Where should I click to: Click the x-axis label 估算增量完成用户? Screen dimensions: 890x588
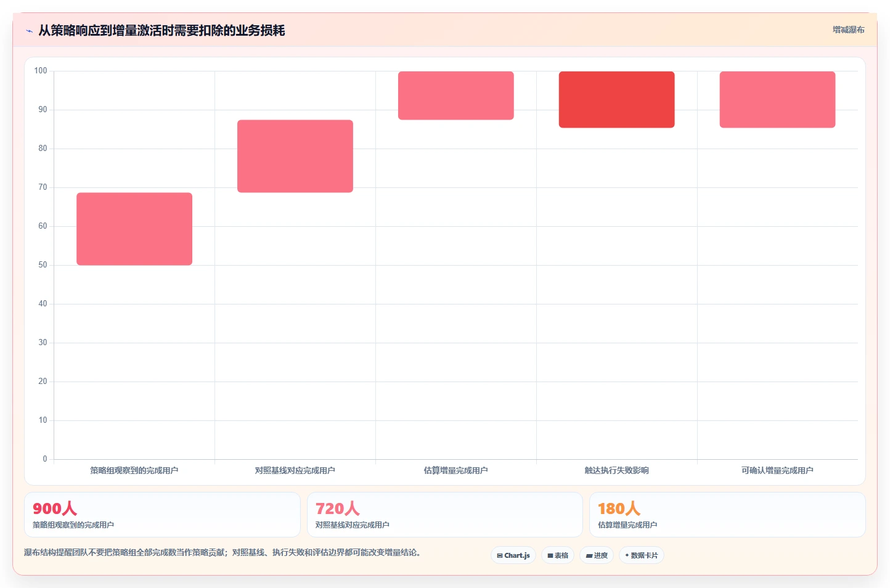coord(456,470)
